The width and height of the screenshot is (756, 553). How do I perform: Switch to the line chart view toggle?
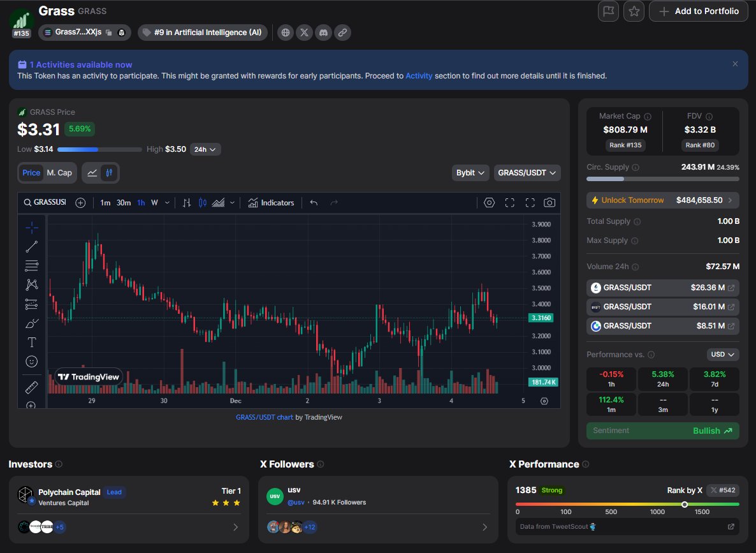tap(92, 173)
